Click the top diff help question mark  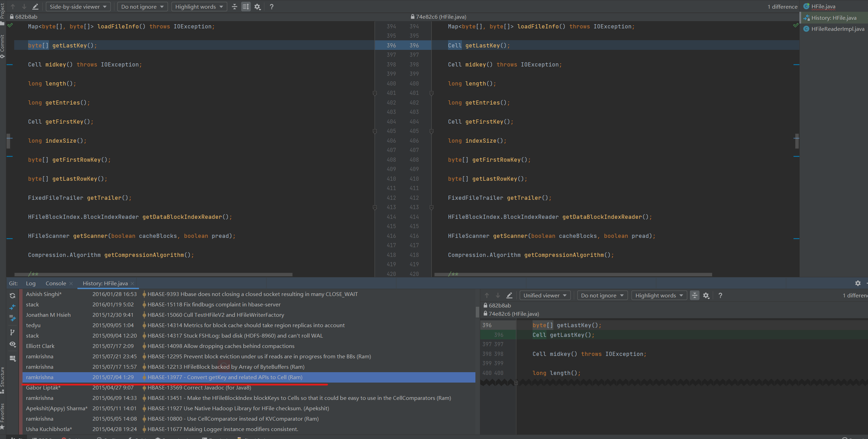pos(272,7)
